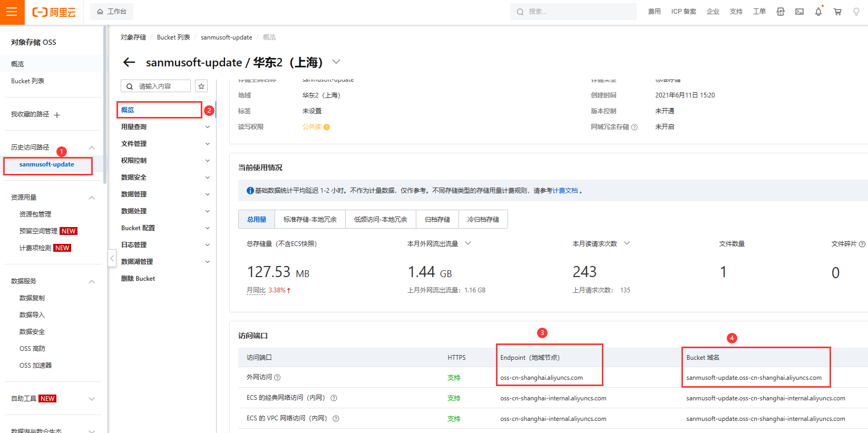The height and width of the screenshot is (433, 868).
Task: Click help icon beside 文件碎片
Action: pos(862,244)
